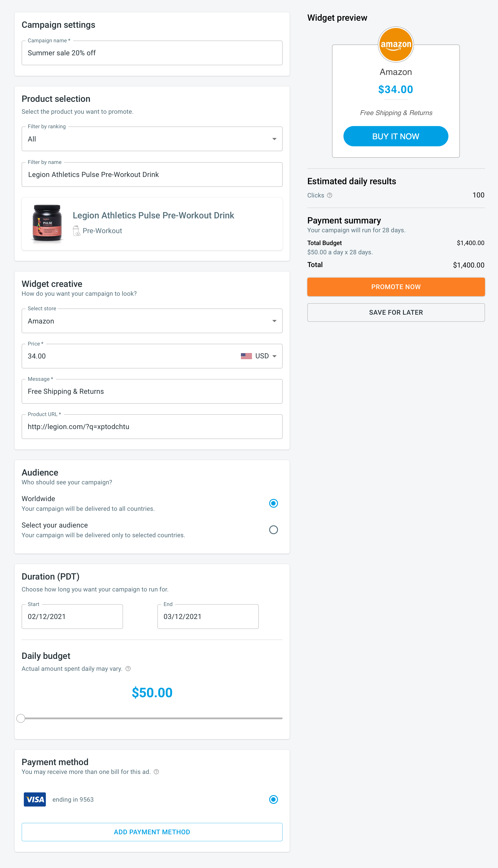Screen dimensions: 498x868
Task: Open the USD currency dropdown arrow
Action: tap(274, 356)
